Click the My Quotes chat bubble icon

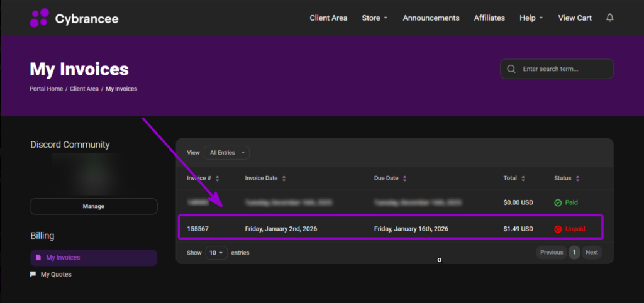click(33, 274)
